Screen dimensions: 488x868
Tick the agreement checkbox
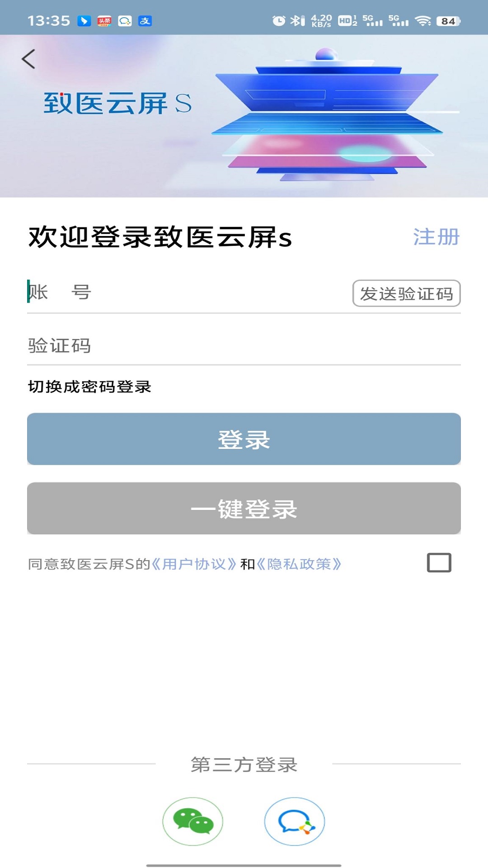pos(439,563)
